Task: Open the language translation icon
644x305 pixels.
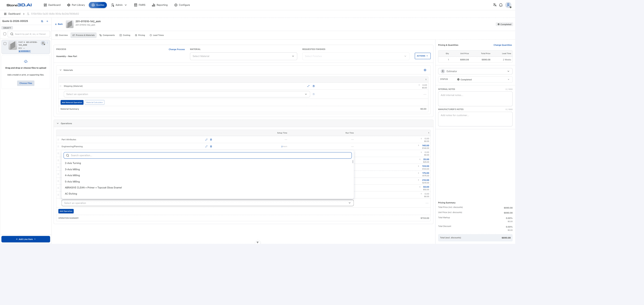Action: (495, 5)
